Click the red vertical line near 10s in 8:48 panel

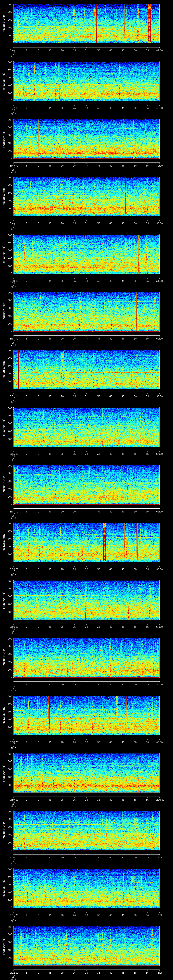(39, 139)
